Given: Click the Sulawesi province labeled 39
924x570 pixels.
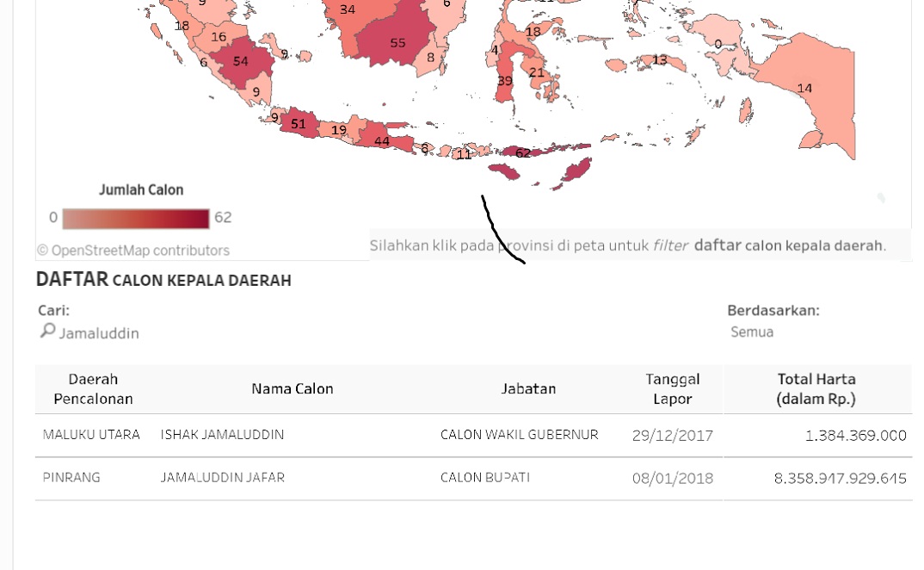Looking at the screenshot, I should tap(503, 80).
